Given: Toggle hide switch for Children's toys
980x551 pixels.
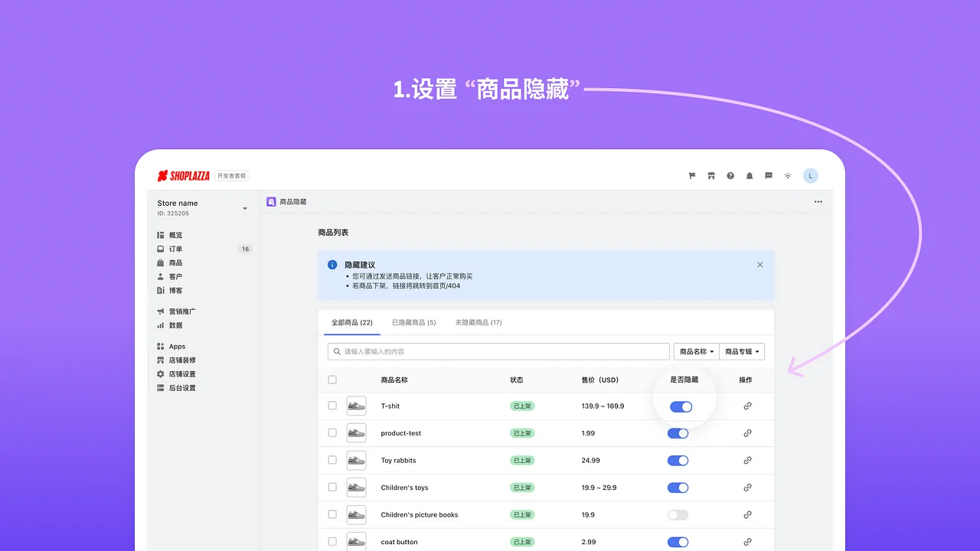Looking at the screenshot, I should pyautogui.click(x=678, y=487).
